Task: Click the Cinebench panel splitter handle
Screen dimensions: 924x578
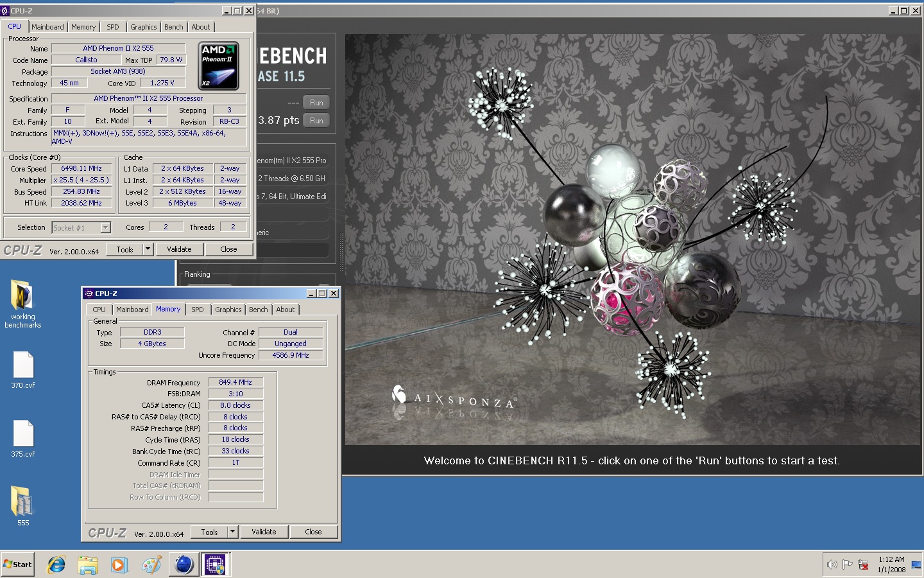Action: [341, 252]
